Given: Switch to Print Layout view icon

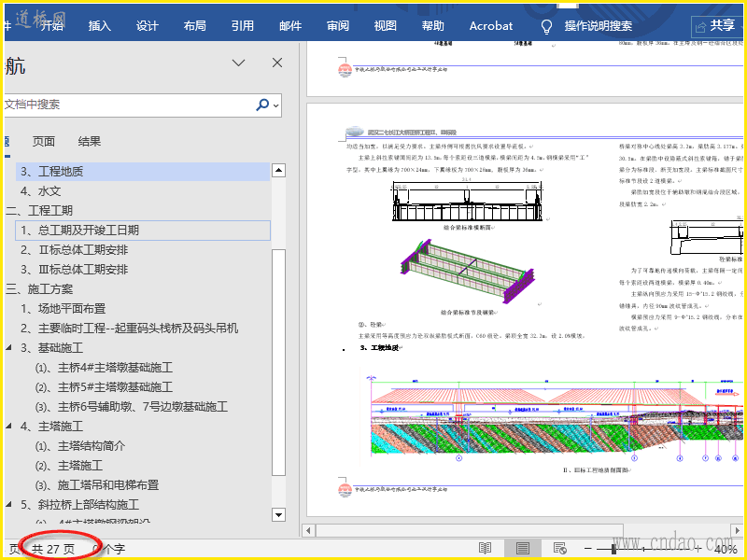Looking at the screenshot, I should (x=523, y=549).
